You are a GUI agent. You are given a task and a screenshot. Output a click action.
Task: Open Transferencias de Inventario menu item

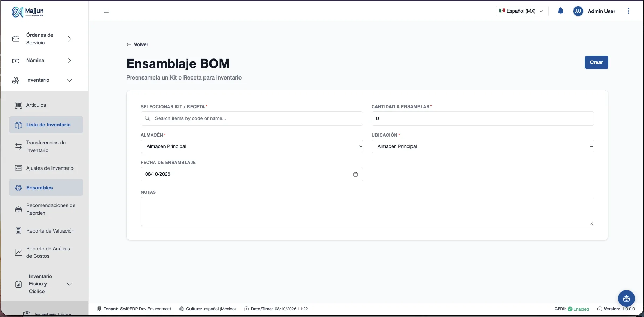[46, 146]
